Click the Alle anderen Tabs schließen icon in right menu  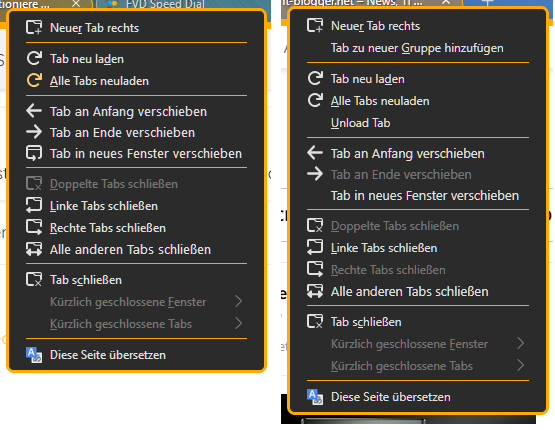tap(315, 291)
